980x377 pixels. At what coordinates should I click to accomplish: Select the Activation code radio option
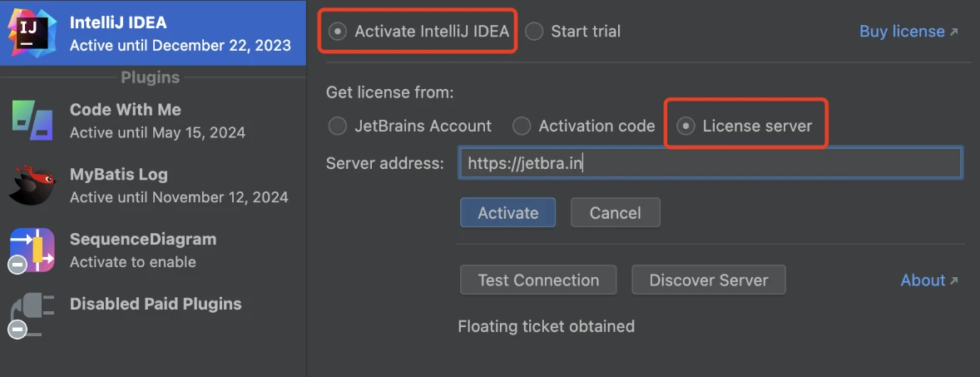522,126
